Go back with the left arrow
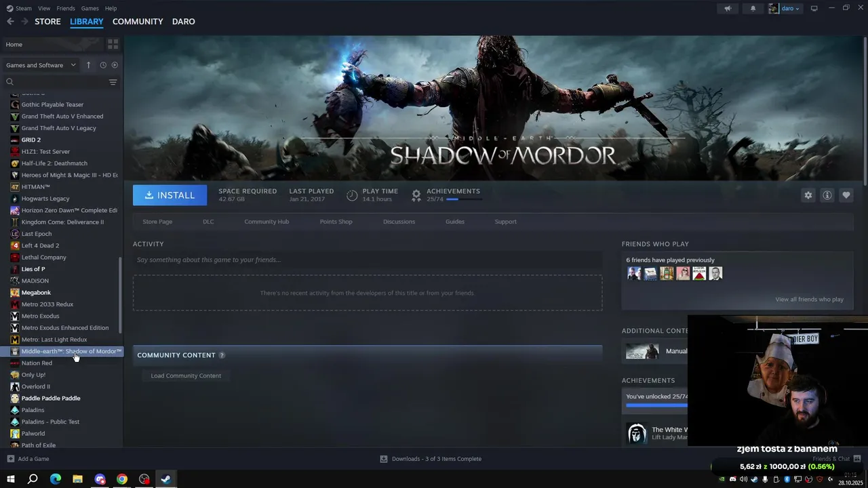868x488 pixels. (10, 22)
